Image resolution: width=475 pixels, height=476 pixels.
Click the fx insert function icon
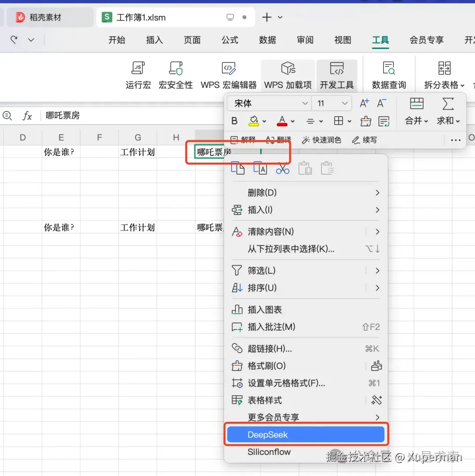[27, 116]
